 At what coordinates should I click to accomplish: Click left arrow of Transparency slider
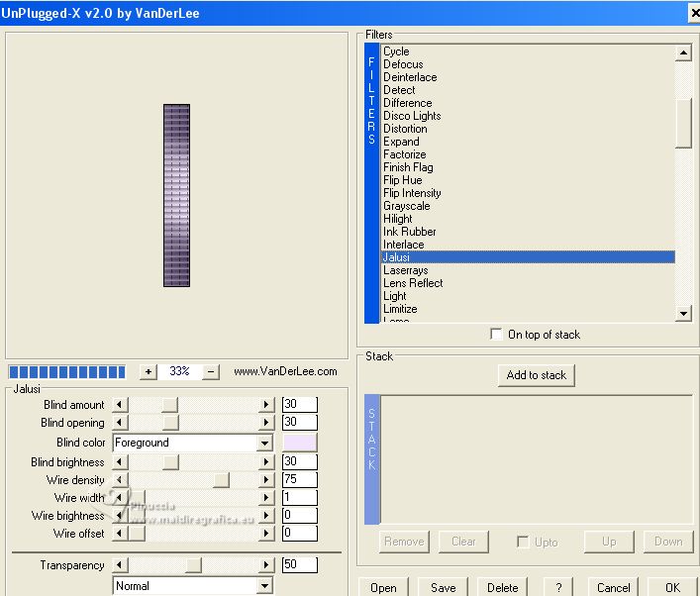[120, 565]
